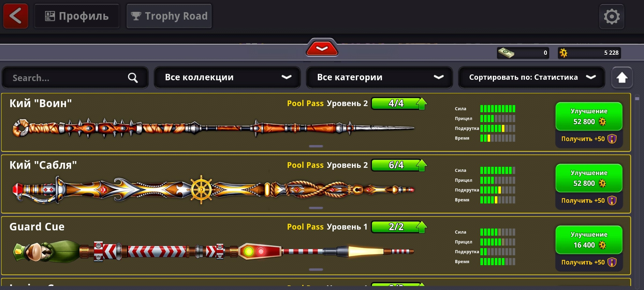Click the Search input field
The height and width of the screenshot is (290, 644).
click(x=75, y=78)
